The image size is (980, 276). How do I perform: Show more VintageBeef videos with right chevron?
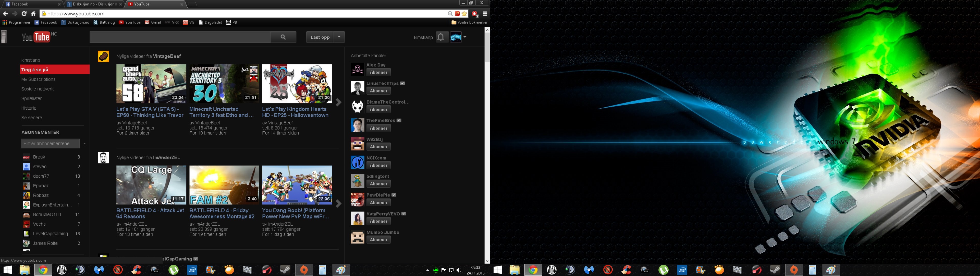(x=339, y=102)
